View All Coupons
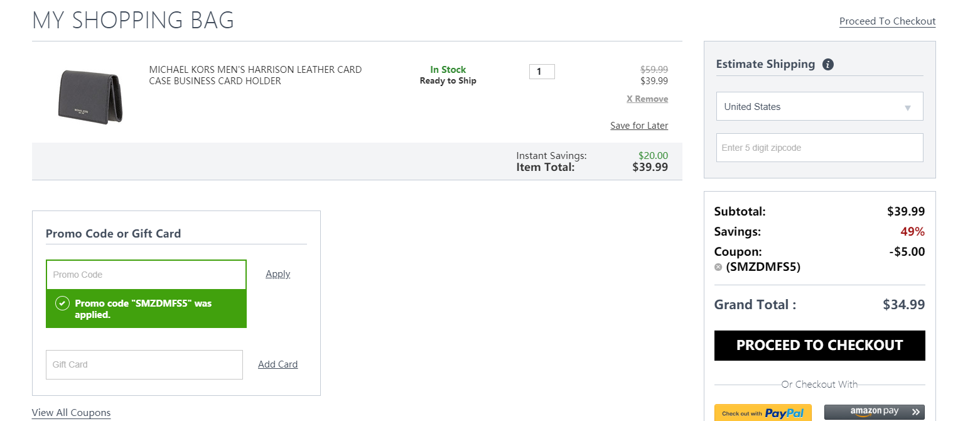Viewport: 980px width, 421px height. pos(71,413)
